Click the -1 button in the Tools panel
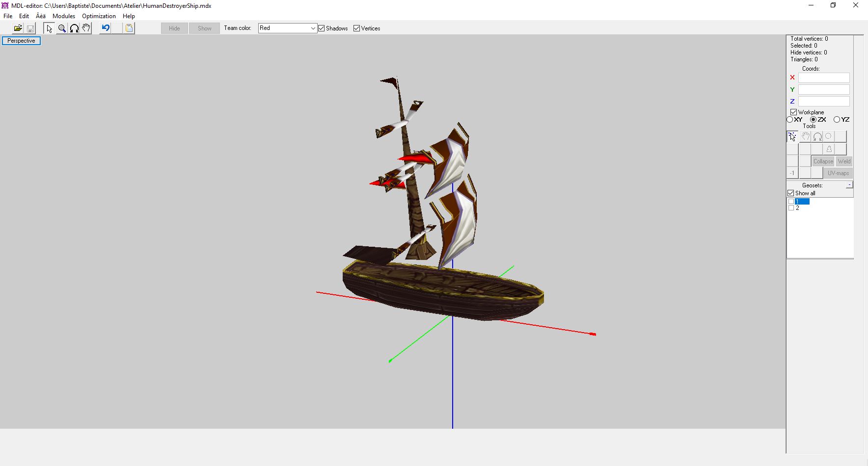868x466 pixels. 792,173
